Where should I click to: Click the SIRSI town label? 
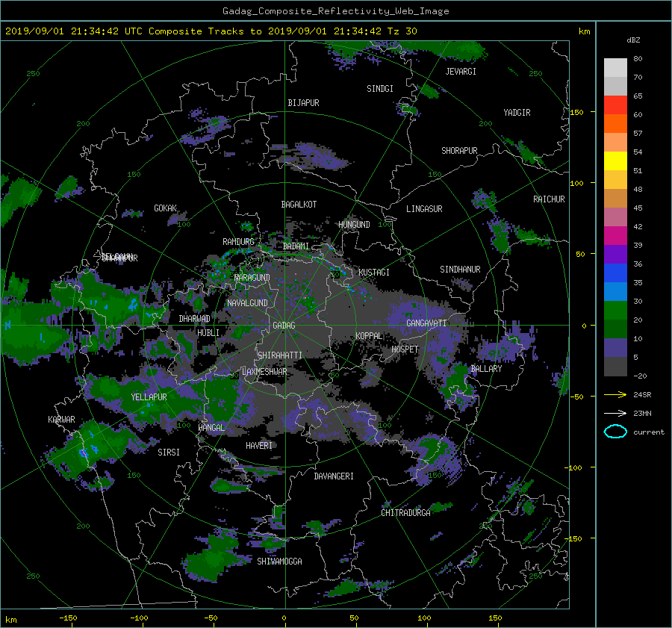coord(169,453)
